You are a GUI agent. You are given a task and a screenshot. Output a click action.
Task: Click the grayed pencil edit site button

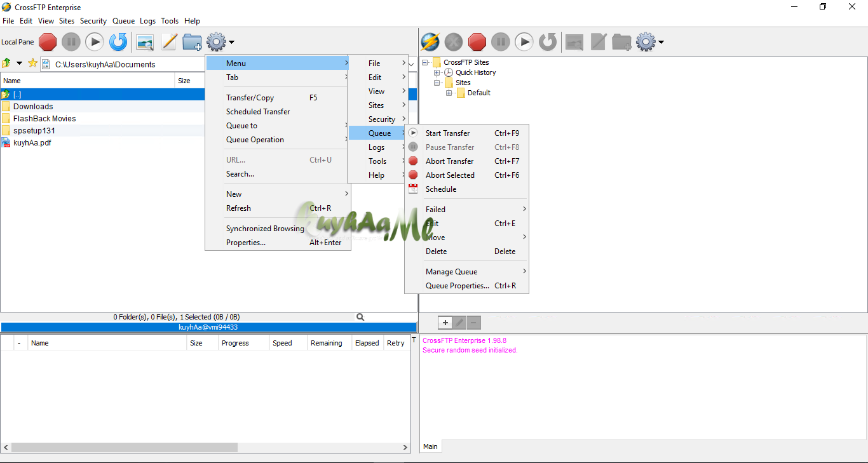point(459,323)
